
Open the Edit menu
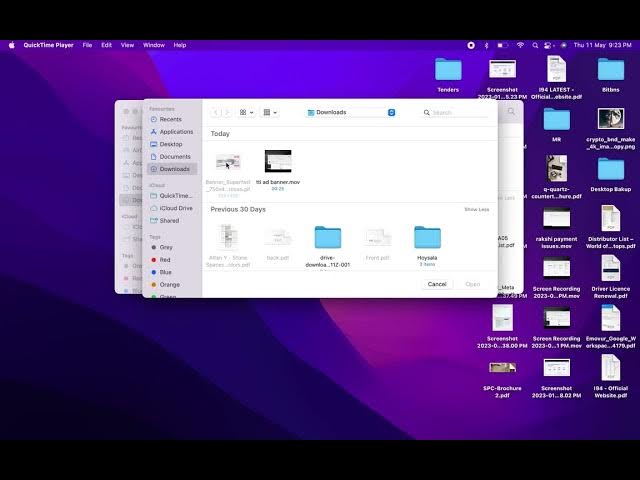click(107, 45)
